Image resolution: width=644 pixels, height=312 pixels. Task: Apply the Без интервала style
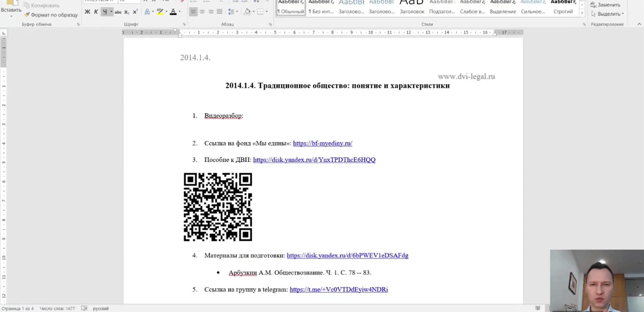point(321,7)
